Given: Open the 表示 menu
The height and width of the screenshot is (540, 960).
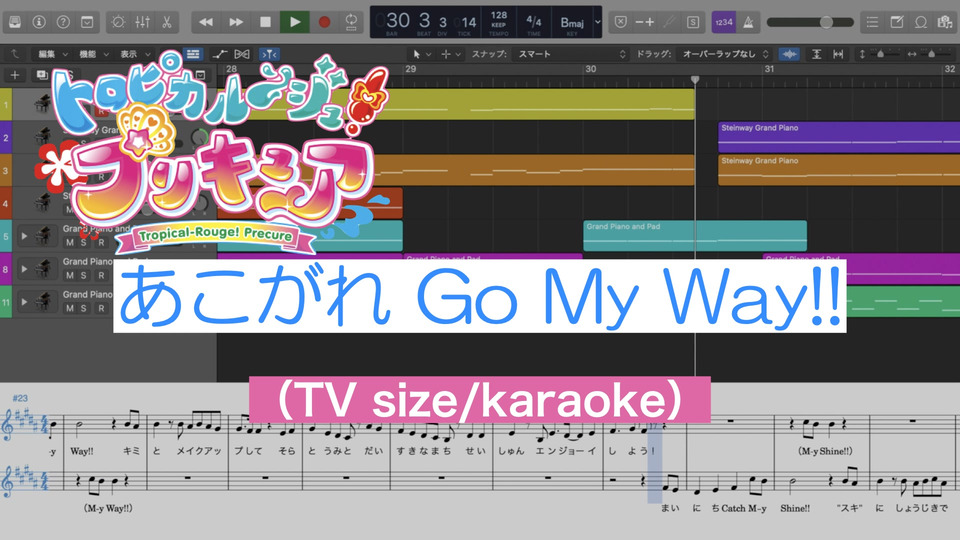Looking at the screenshot, I should tap(135, 54).
